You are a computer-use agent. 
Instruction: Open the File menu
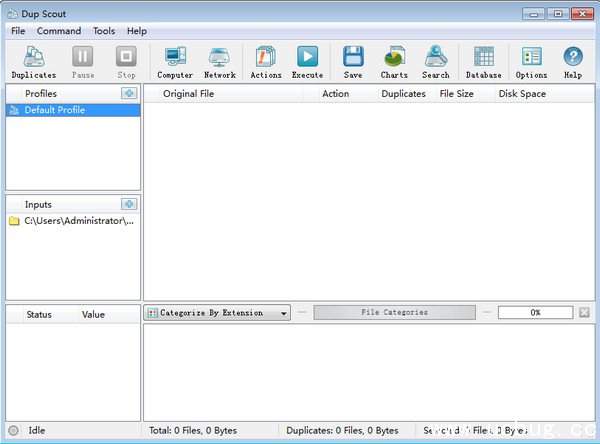[18, 31]
